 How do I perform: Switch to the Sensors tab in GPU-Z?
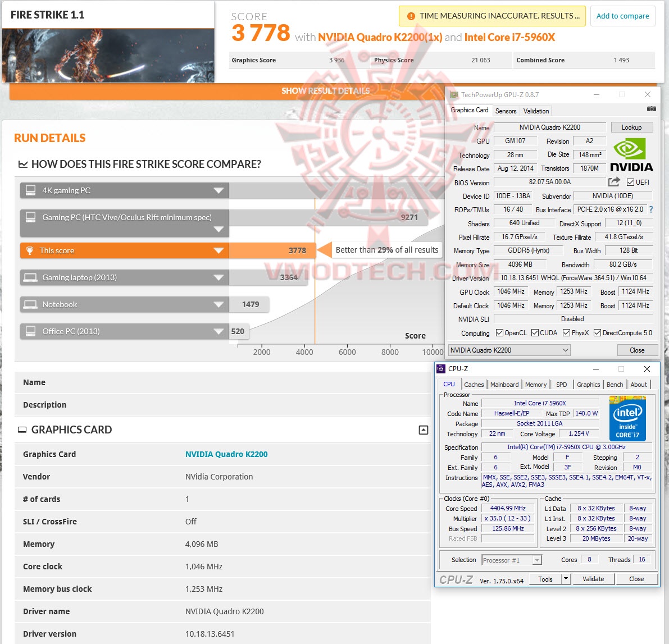pos(506,111)
